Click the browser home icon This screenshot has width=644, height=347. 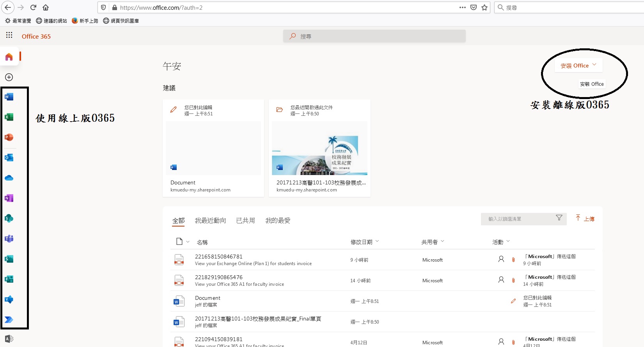point(46,7)
